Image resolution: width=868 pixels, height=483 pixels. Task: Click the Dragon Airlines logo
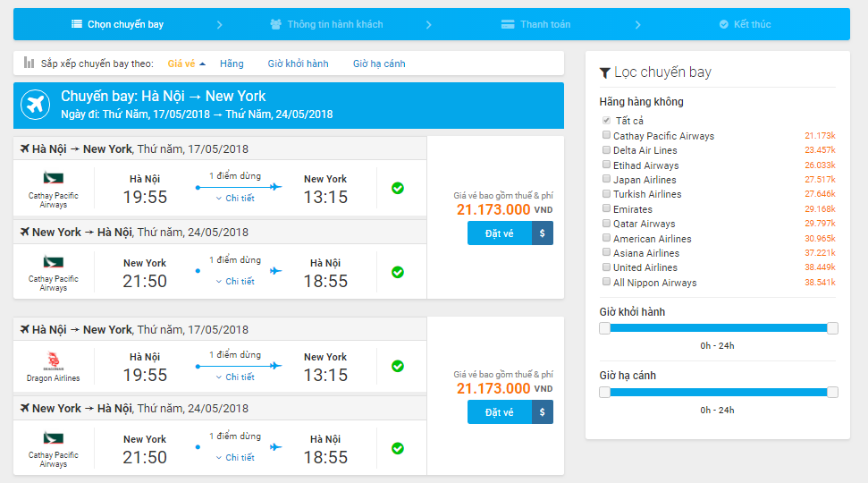click(53, 360)
